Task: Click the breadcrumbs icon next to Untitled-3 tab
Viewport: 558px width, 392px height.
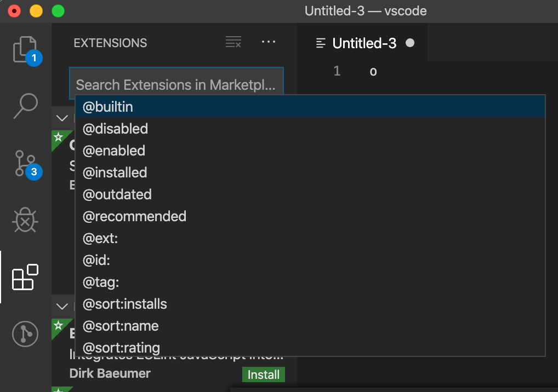Action: (320, 43)
